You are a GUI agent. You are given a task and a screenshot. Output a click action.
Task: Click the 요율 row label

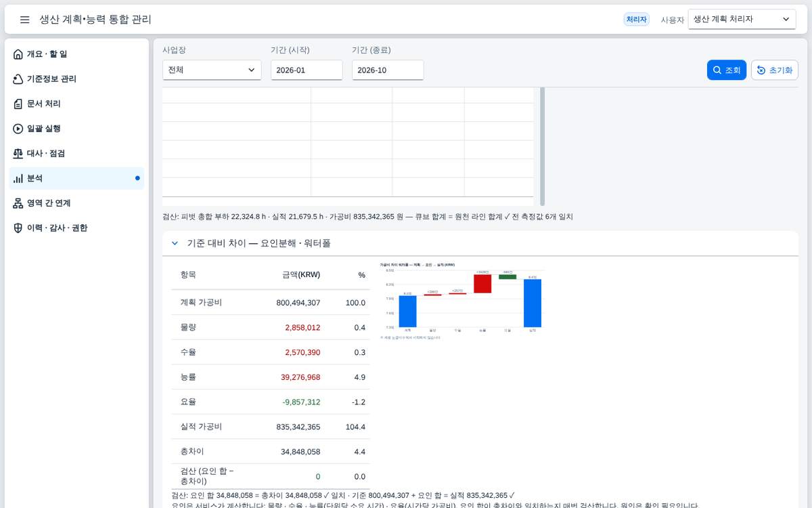[x=188, y=402]
